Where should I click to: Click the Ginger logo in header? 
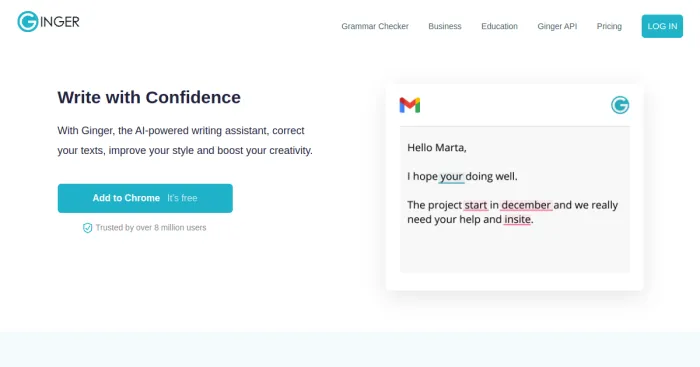coord(48,21)
